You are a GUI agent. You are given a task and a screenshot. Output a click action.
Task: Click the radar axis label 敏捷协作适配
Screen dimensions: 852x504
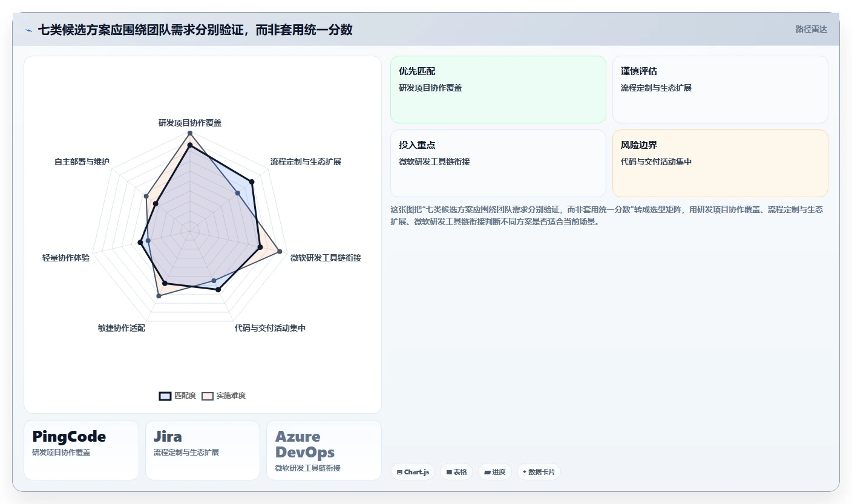coord(122,328)
